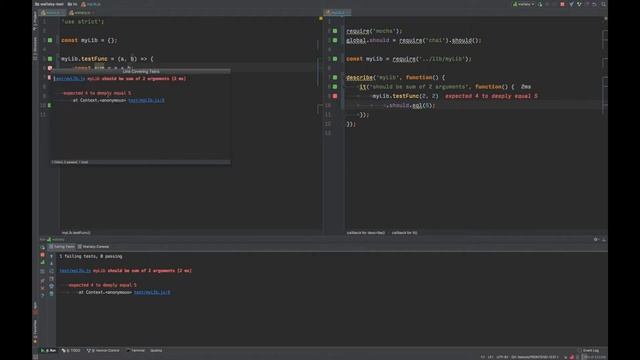
Task: Click '1 failing tests, 0 passing' summary line
Action: tap(91, 256)
